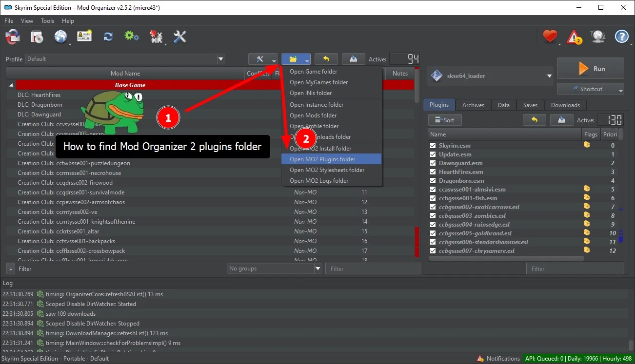Click the Mod Name column header
Viewport: 635px width, 364px height.
(x=125, y=74)
